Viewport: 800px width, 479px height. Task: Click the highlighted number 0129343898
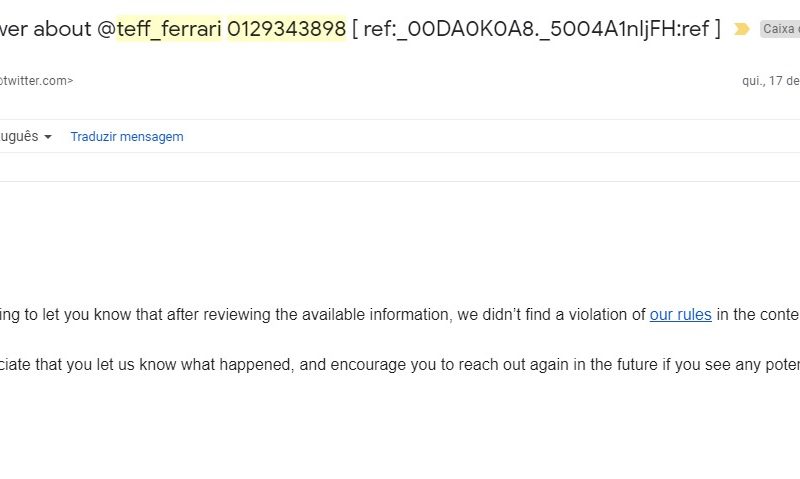[287, 29]
